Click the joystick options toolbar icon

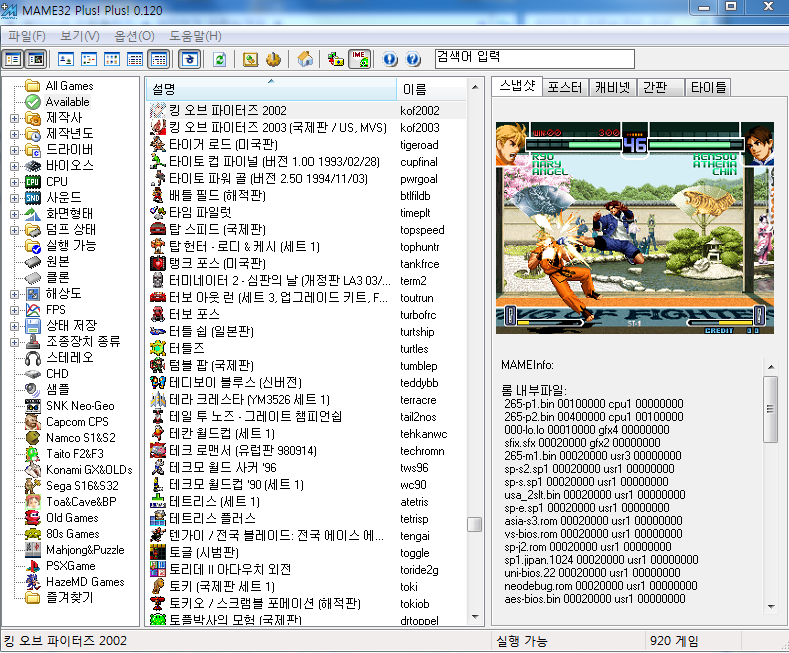[x=273, y=59]
